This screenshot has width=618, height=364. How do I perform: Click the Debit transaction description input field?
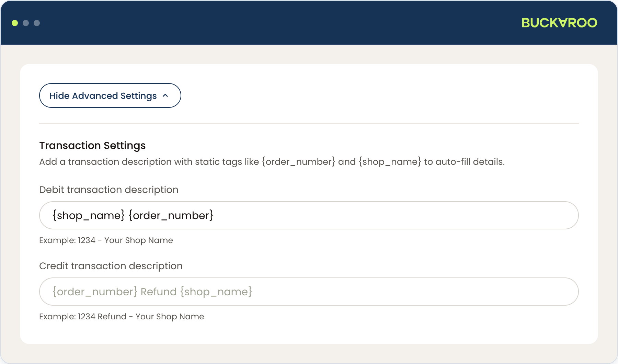(309, 215)
